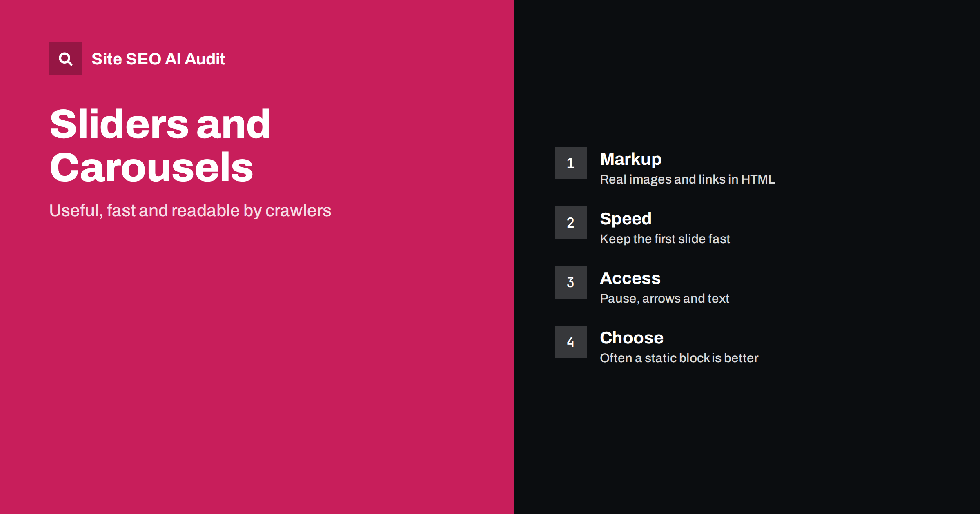Click the "Sliders and Carousels" heading
The image size is (980, 514).
click(160, 145)
